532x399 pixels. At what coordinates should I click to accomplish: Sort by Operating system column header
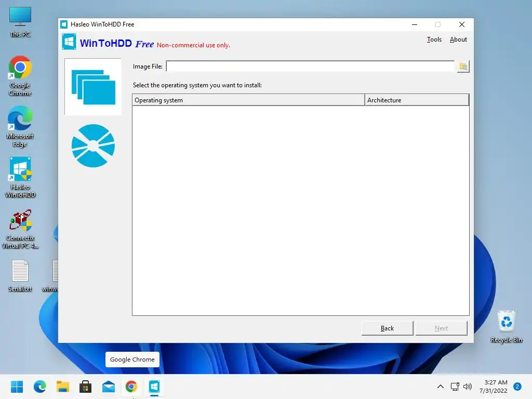(x=248, y=100)
